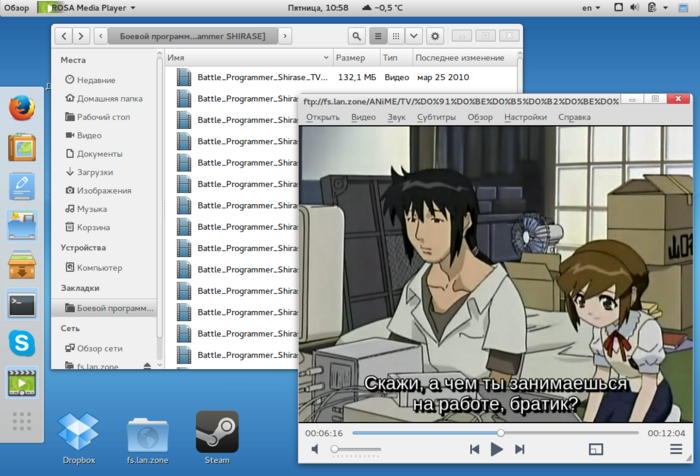Play the video
The image size is (700, 476).
click(496, 449)
